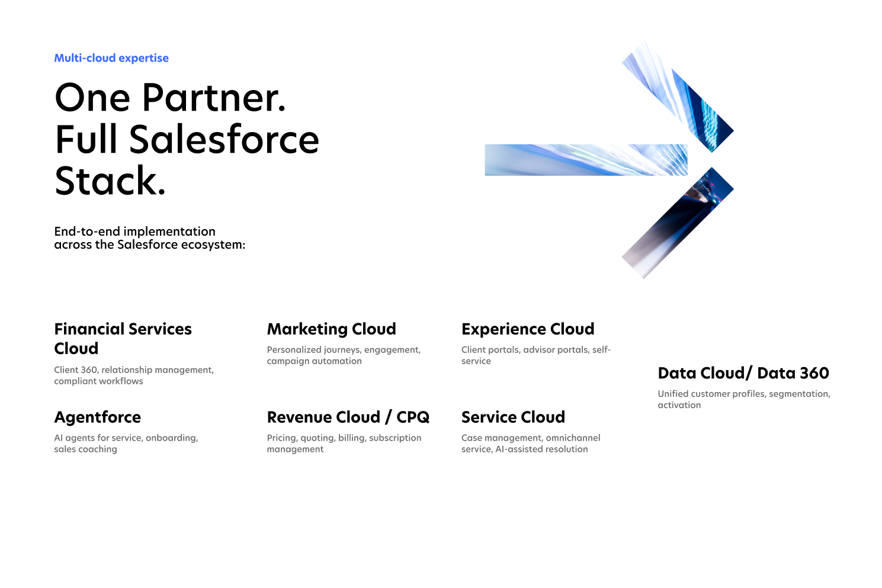Click the Client portals, advisor portals description
The height and width of the screenshot is (588, 882).
coord(535,355)
